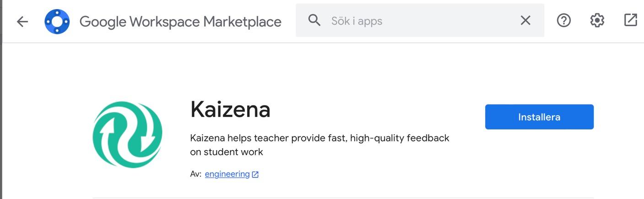Click the word 'Marketplace' in the header

click(x=242, y=22)
